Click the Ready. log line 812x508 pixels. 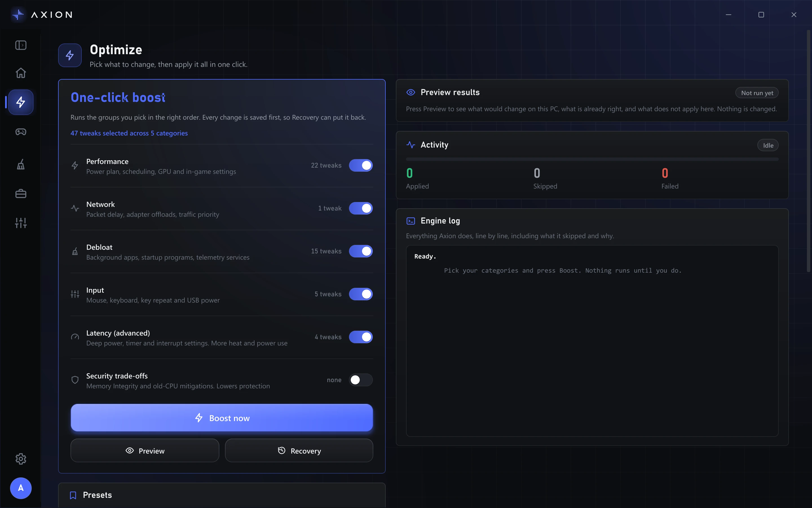(425, 256)
